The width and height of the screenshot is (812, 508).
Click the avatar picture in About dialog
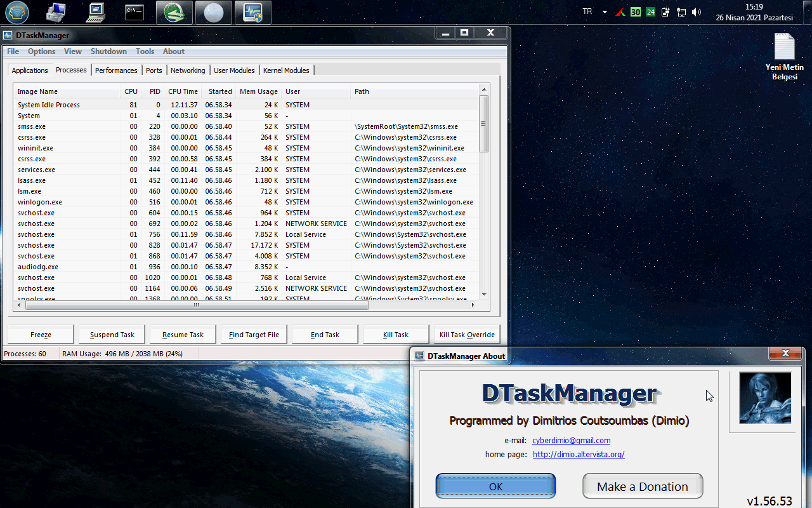tap(766, 398)
